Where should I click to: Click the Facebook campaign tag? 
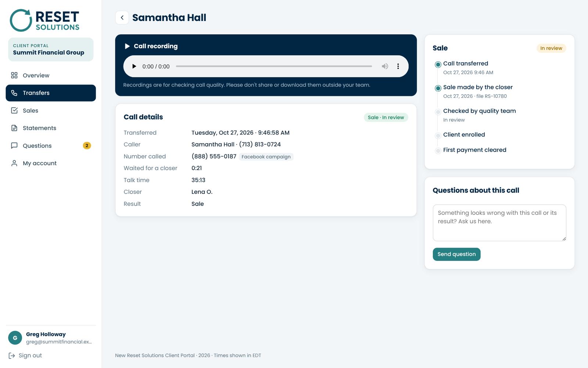(x=266, y=157)
